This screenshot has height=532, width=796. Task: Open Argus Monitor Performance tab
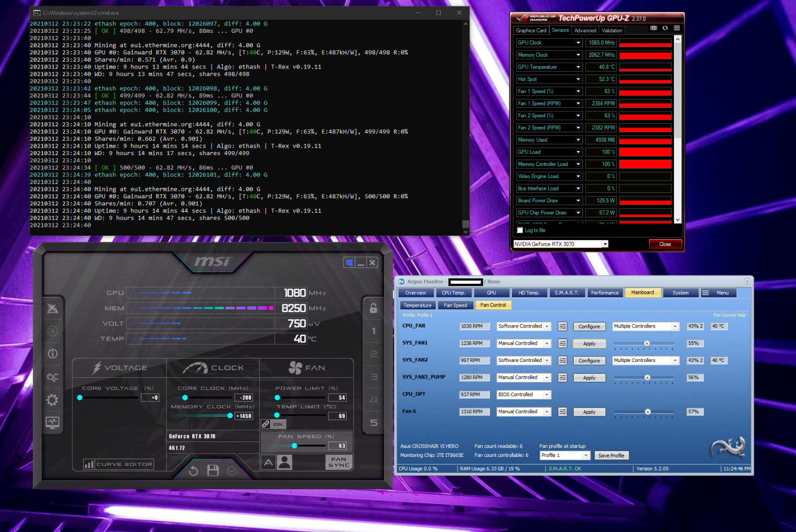coord(604,293)
